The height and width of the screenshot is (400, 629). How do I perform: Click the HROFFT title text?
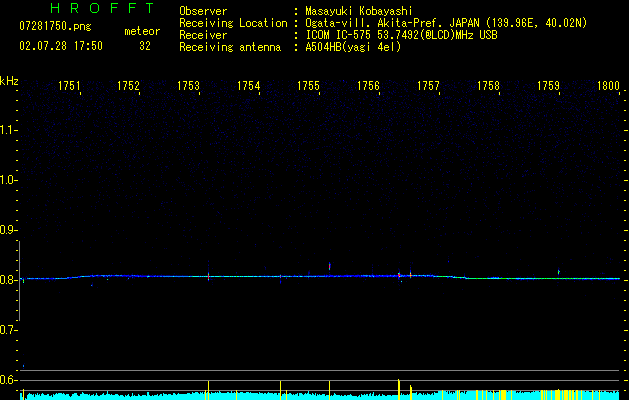(x=103, y=8)
